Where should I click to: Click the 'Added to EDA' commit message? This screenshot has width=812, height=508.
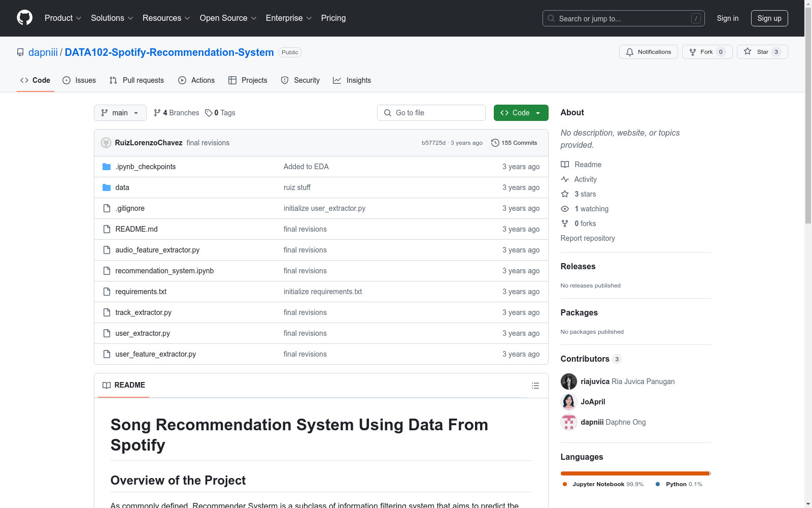coord(306,167)
